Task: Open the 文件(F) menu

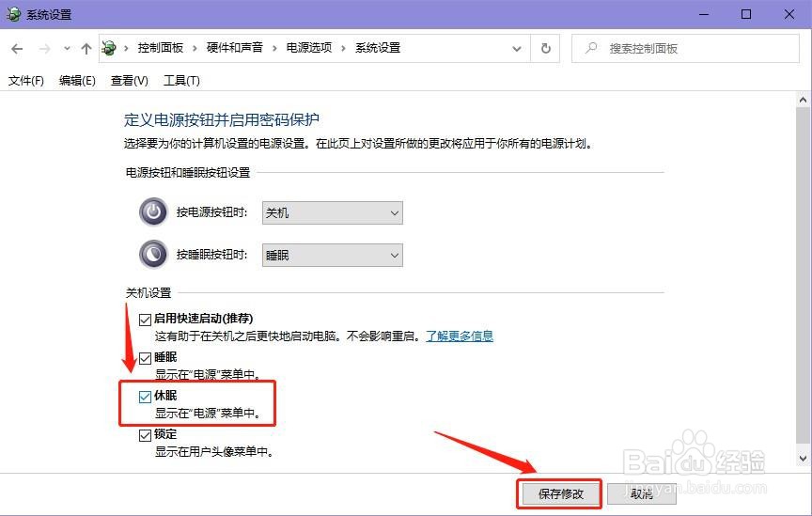Action: pyautogui.click(x=26, y=81)
